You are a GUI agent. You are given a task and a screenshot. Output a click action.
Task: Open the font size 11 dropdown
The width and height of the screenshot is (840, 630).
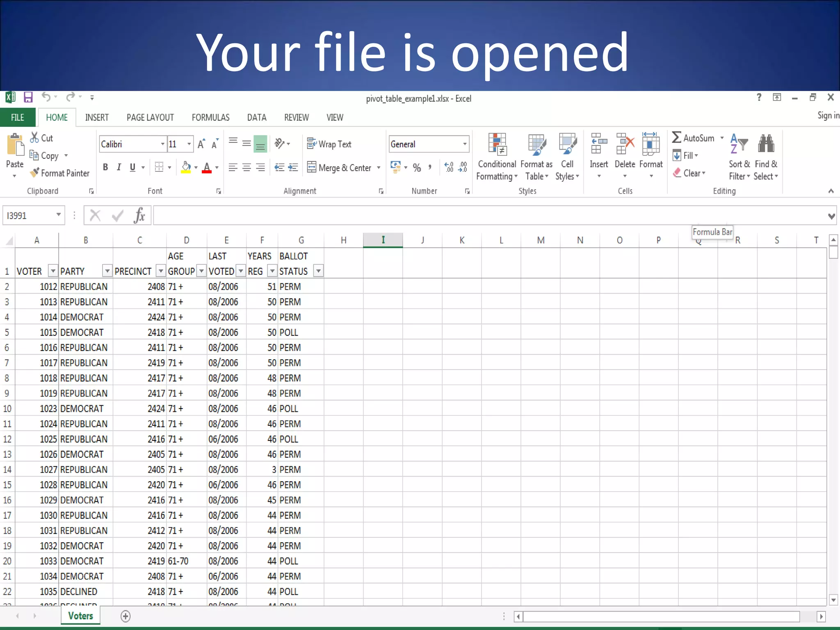(189, 144)
